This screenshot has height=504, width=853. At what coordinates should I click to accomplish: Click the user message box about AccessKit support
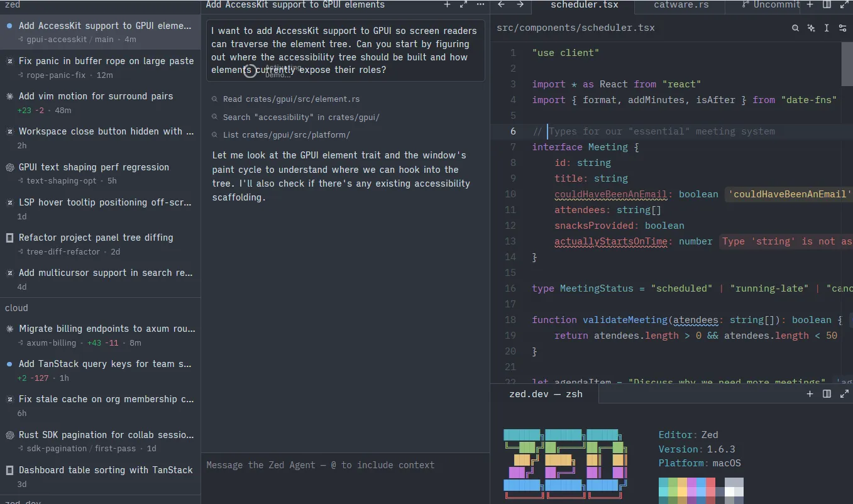pos(346,50)
